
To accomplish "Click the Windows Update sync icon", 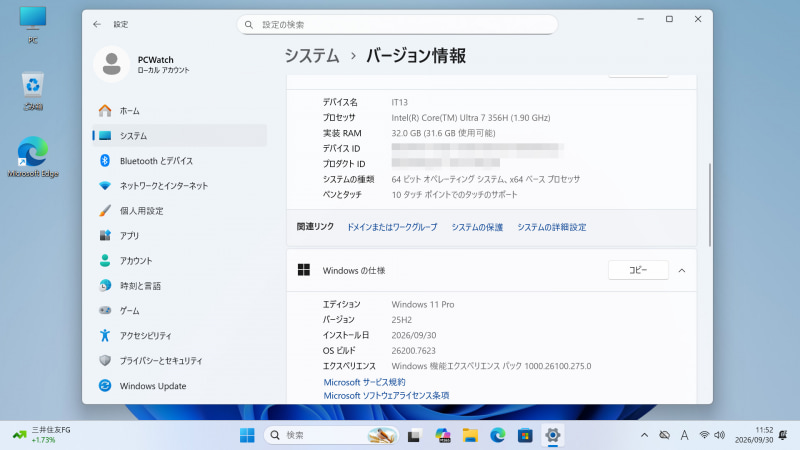I will click(105, 386).
